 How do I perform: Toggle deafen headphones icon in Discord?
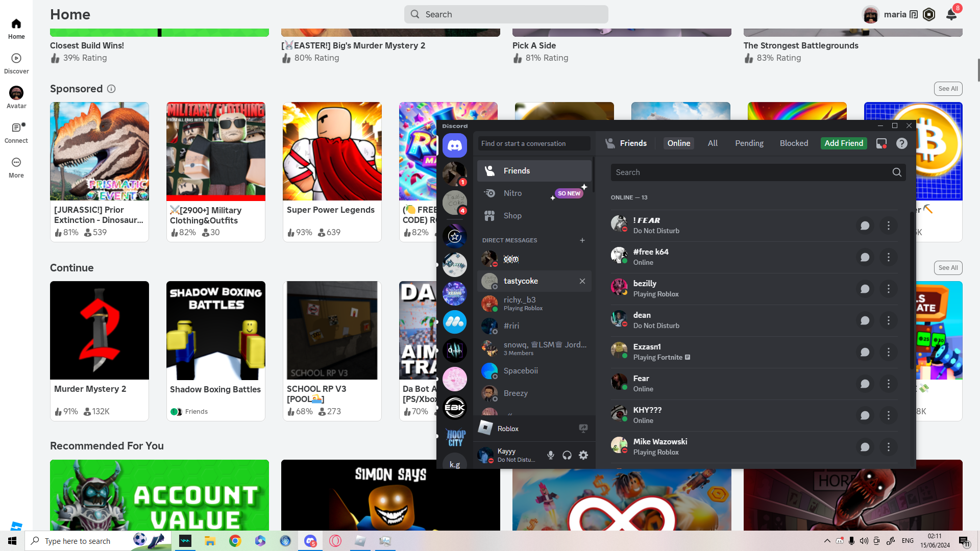[567, 455]
